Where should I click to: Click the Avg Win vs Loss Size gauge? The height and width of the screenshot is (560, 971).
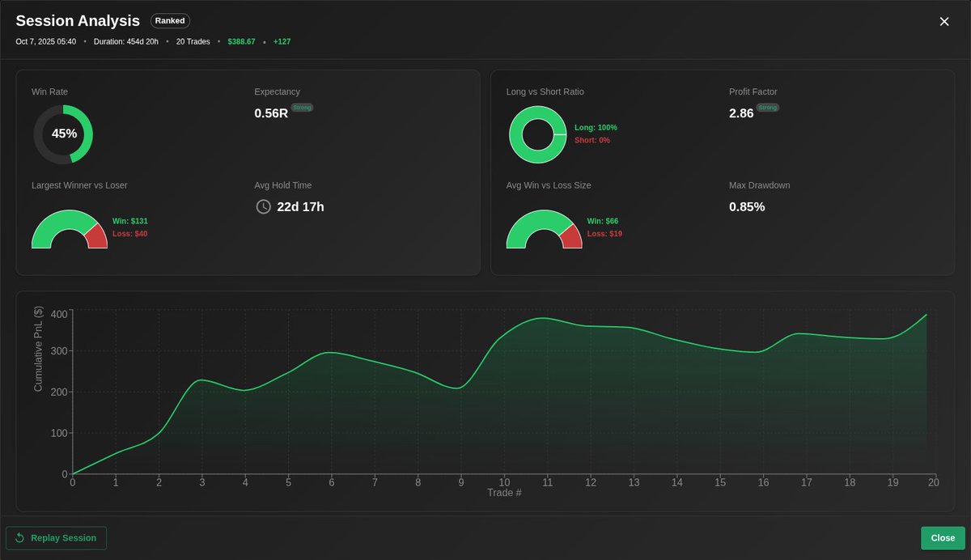544,229
